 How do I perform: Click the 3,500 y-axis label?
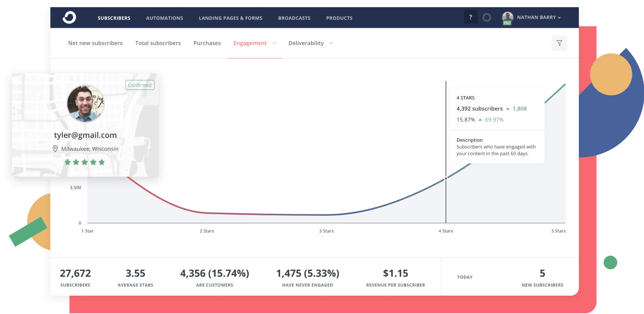[76, 188]
